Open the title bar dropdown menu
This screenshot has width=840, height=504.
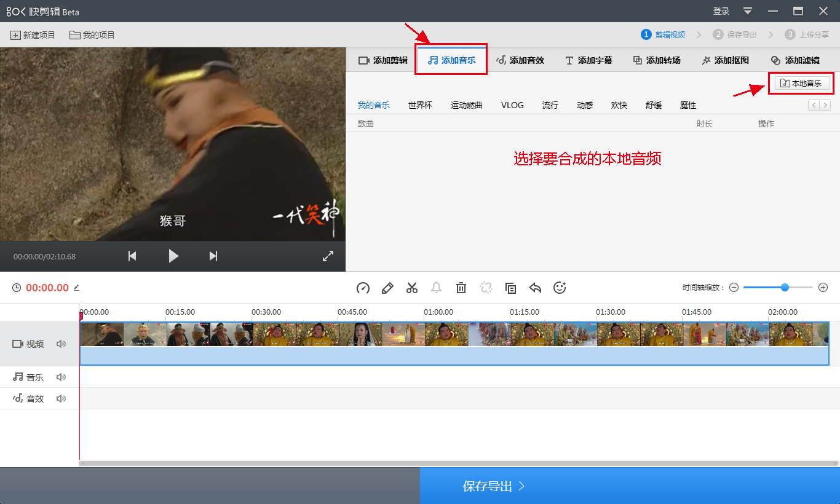click(748, 11)
